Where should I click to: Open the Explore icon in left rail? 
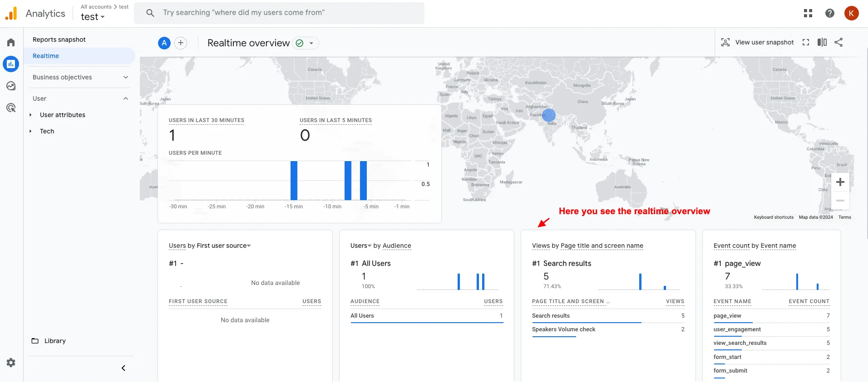(11, 86)
